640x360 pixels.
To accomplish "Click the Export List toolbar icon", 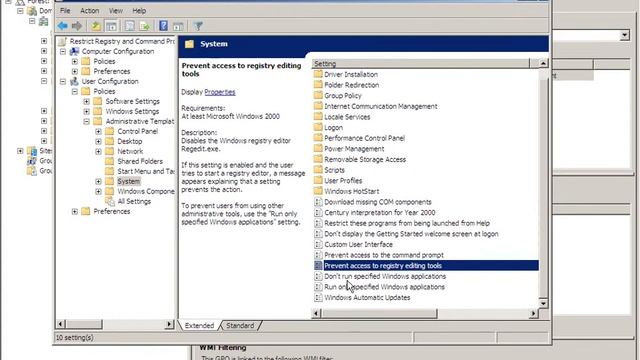I will pos(144,26).
